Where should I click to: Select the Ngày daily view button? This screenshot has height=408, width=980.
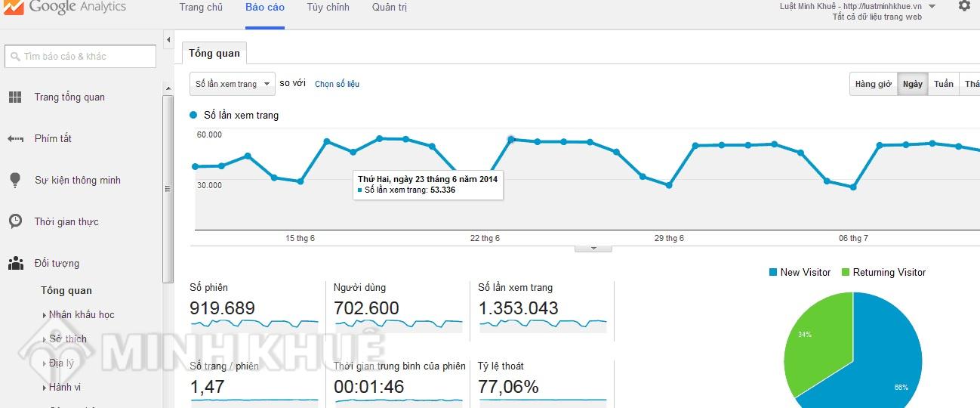pyautogui.click(x=913, y=84)
